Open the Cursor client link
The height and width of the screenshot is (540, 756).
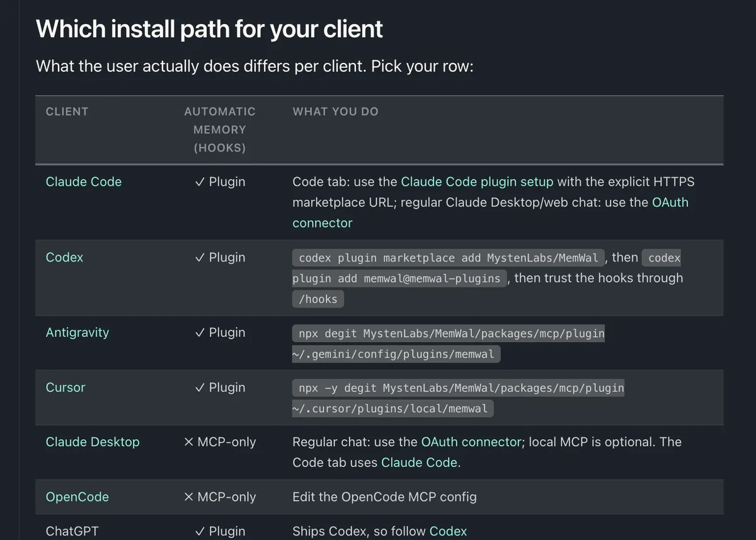(x=66, y=387)
